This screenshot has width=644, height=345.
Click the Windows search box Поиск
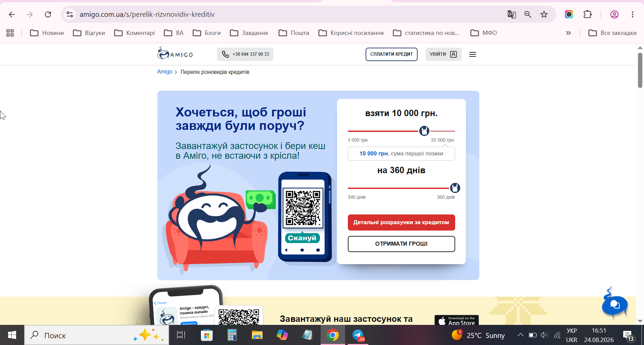tap(97, 335)
